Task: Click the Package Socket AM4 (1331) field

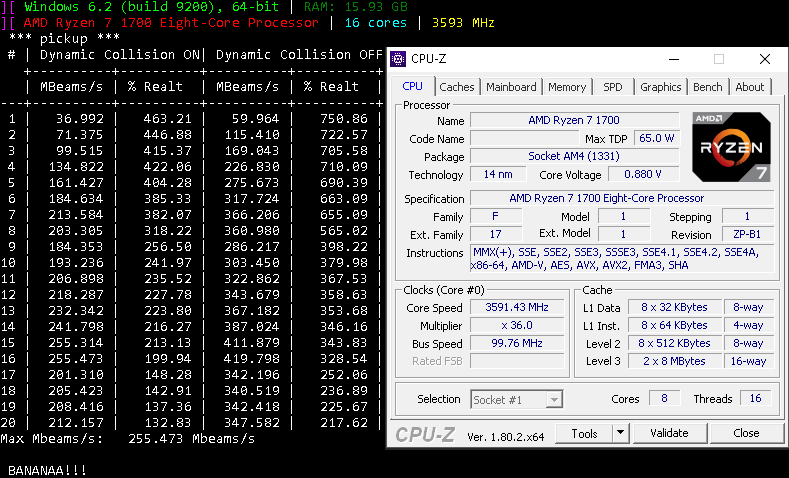Action: click(574, 156)
